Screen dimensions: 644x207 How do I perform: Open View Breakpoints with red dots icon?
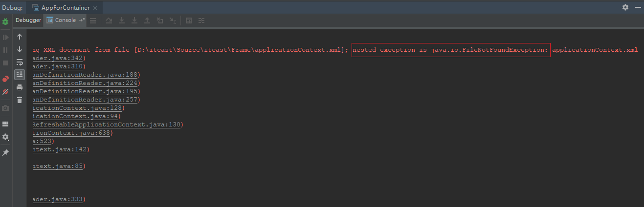[x=5, y=79]
